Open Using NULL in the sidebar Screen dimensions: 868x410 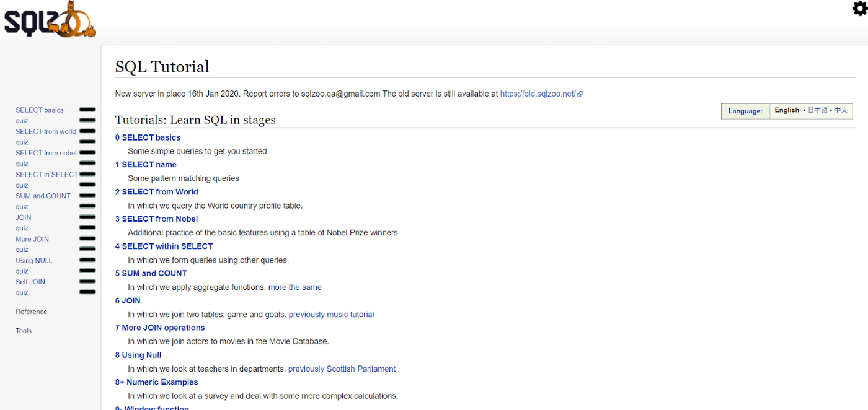pyautogui.click(x=34, y=261)
